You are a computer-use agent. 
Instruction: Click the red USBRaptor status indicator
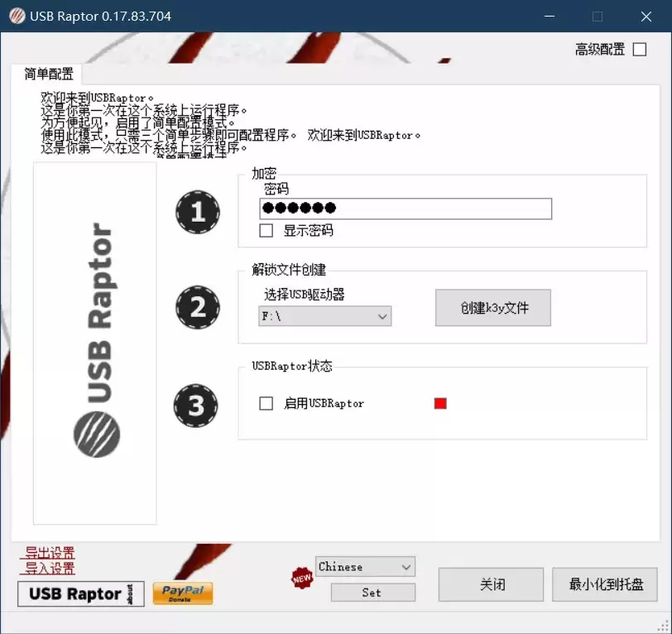point(440,403)
